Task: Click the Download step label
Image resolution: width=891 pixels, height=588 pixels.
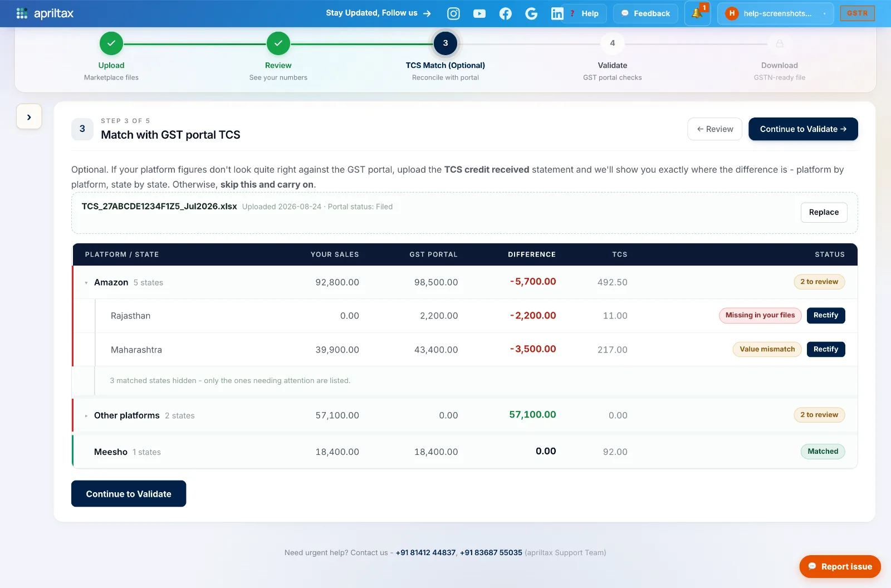Action: pos(780,65)
